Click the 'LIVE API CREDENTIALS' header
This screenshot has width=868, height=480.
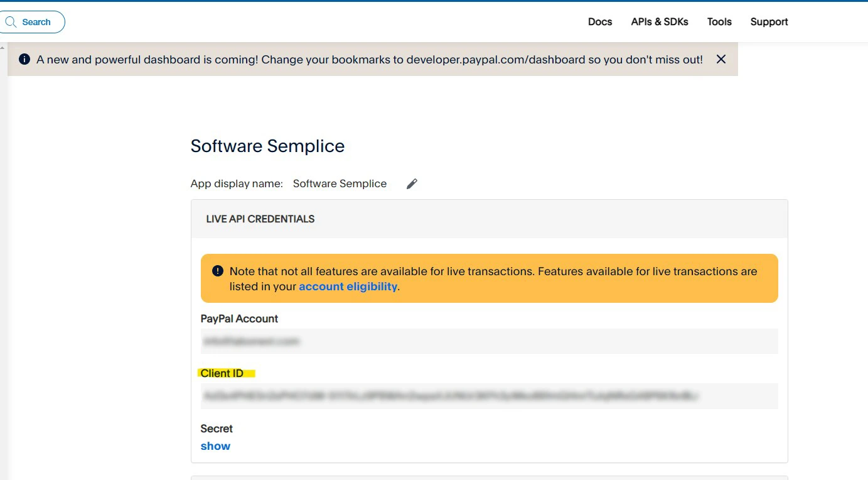point(260,219)
